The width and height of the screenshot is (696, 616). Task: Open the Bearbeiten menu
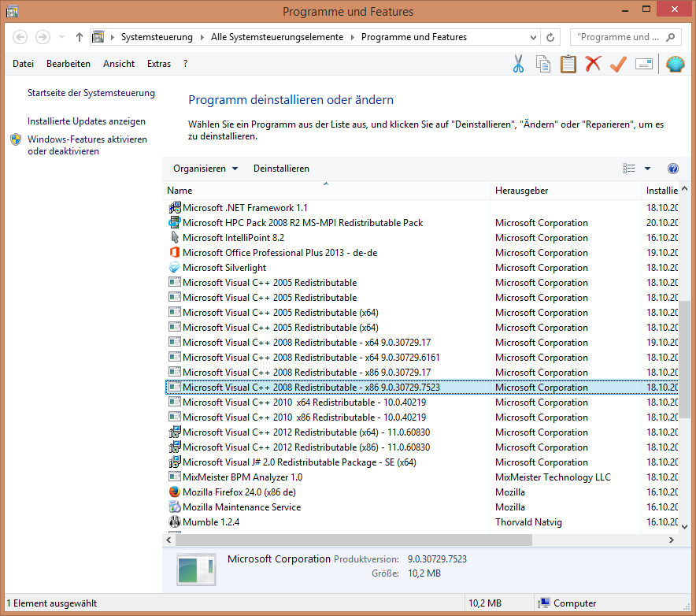coord(68,64)
